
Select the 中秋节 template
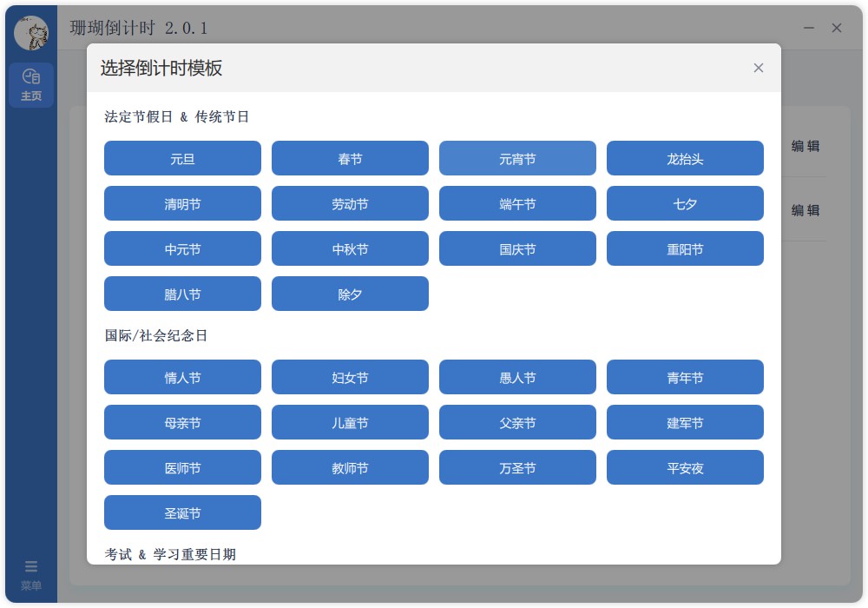coord(350,248)
